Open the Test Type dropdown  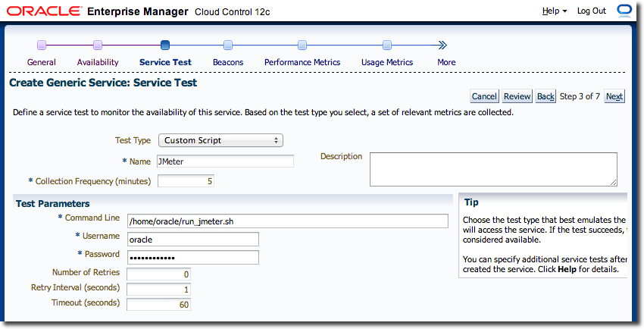pyautogui.click(x=220, y=140)
